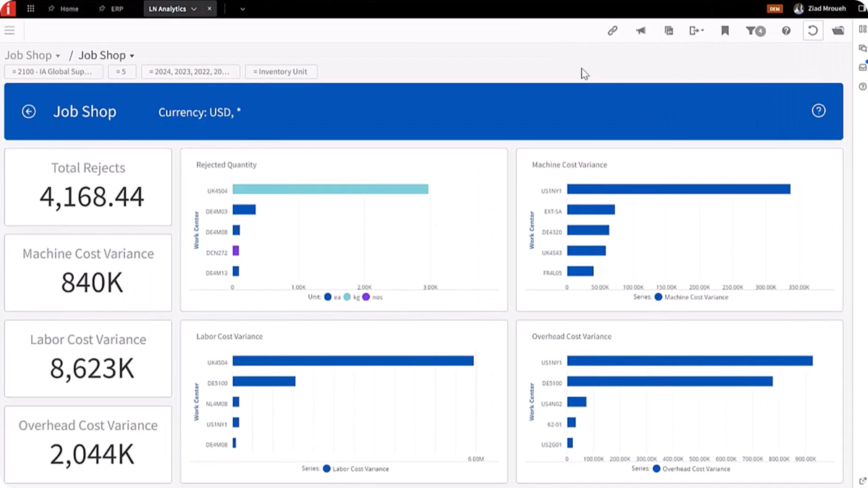
Task: Open the Labor Cost Variance 8,623K tile
Action: [88, 359]
